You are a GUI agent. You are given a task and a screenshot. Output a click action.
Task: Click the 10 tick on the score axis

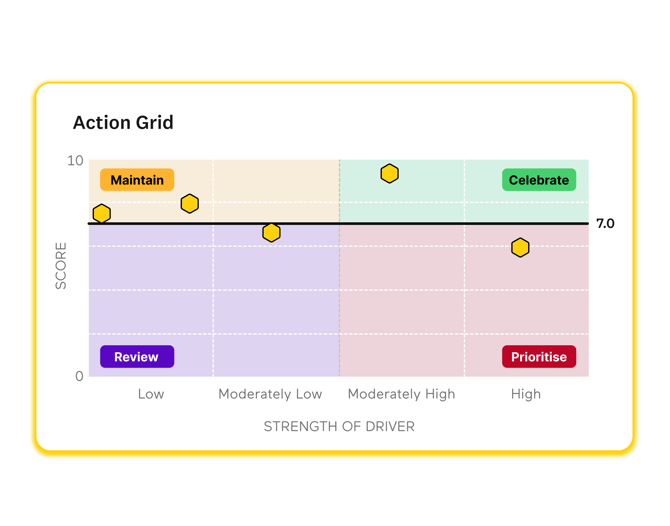(x=75, y=161)
